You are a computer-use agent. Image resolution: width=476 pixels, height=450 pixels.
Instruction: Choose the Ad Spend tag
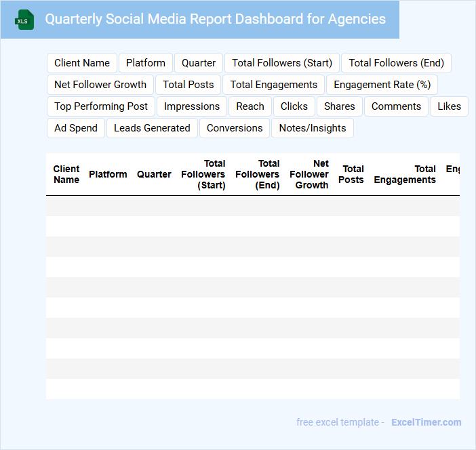pos(76,128)
